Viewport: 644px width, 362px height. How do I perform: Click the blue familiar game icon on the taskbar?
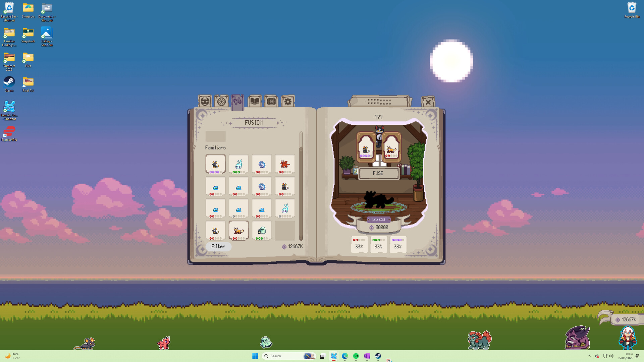point(334,356)
